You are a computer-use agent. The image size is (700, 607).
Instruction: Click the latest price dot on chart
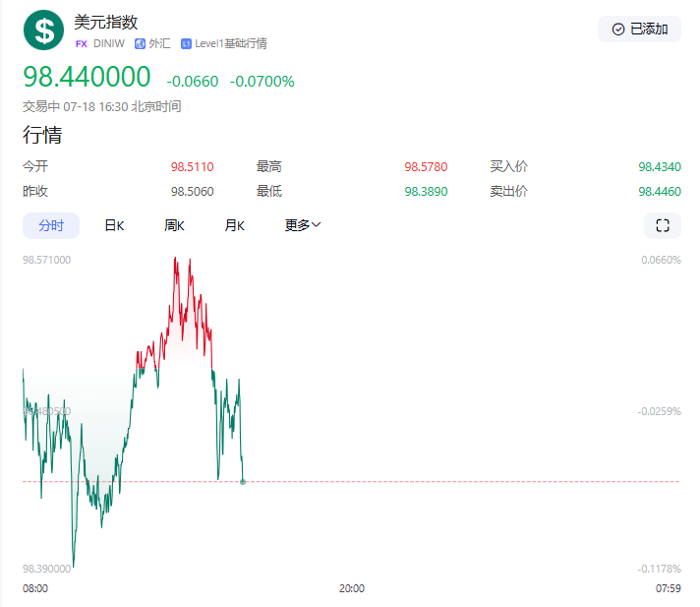(x=243, y=482)
